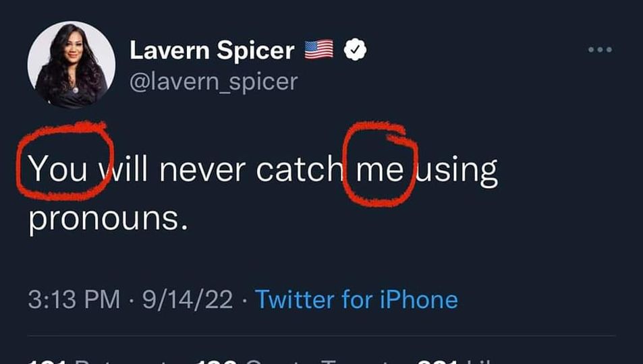Open the "Twitter for iPhone" source link
643x364 pixels.
click(356, 299)
